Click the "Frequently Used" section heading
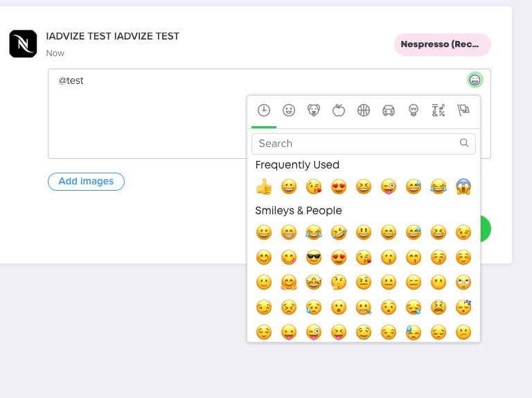The image size is (532, 398). tap(297, 165)
